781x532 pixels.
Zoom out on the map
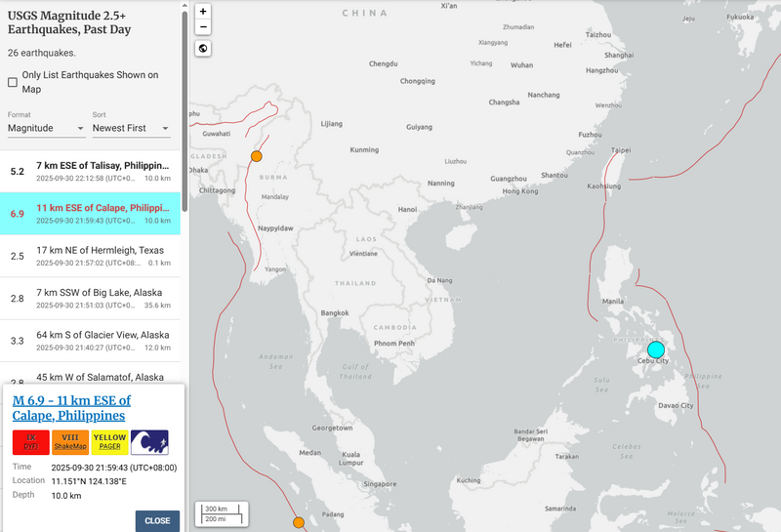pyautogui.click(x=203, y=27)
